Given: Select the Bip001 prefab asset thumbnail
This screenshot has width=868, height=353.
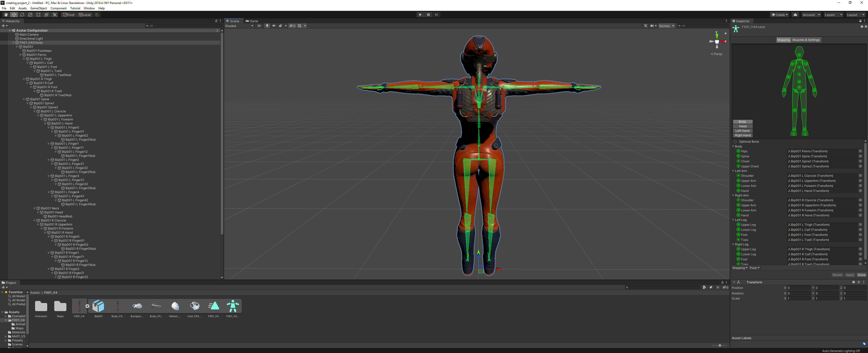Looking at the screenshot, I should [x=98, y=306].
